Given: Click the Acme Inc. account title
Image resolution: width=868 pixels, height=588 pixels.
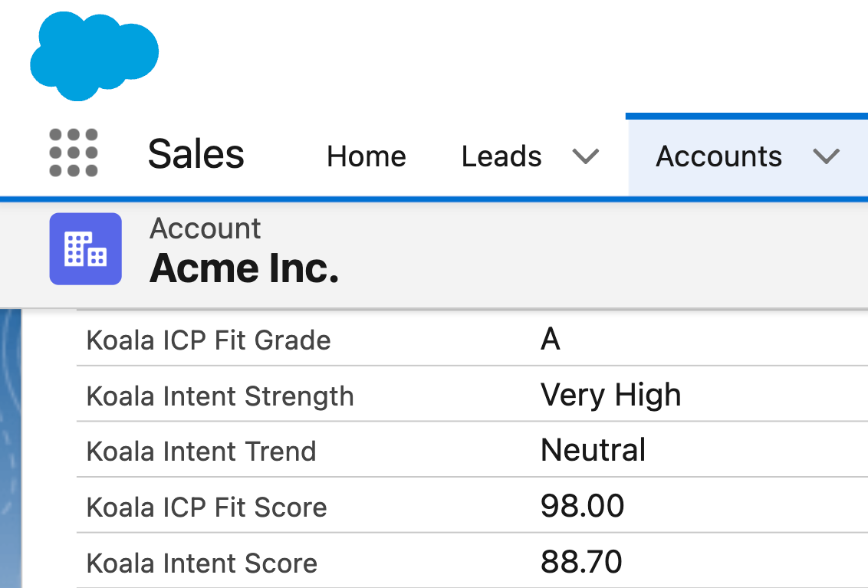Looking at the screenshot, I should coord(244,268).
